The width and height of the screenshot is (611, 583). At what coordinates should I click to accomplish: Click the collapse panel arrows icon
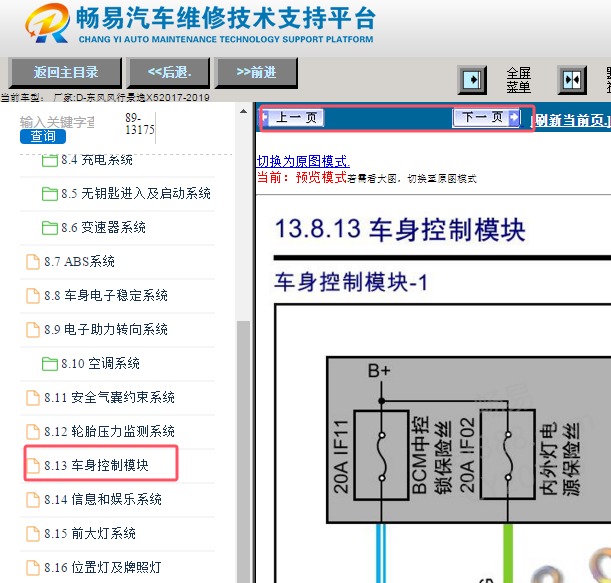click(572, 80)
